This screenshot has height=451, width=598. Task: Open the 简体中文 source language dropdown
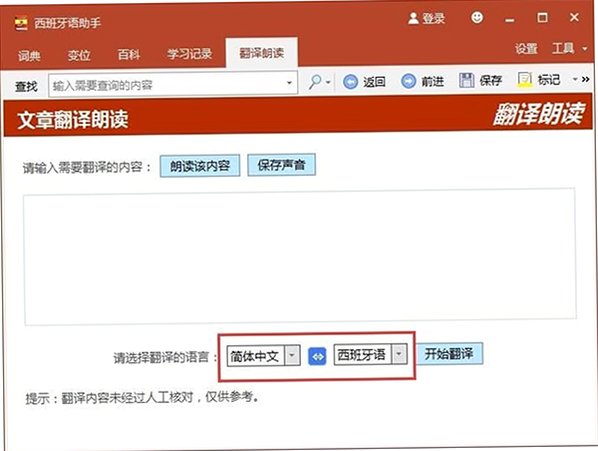(x=292, y=356)
